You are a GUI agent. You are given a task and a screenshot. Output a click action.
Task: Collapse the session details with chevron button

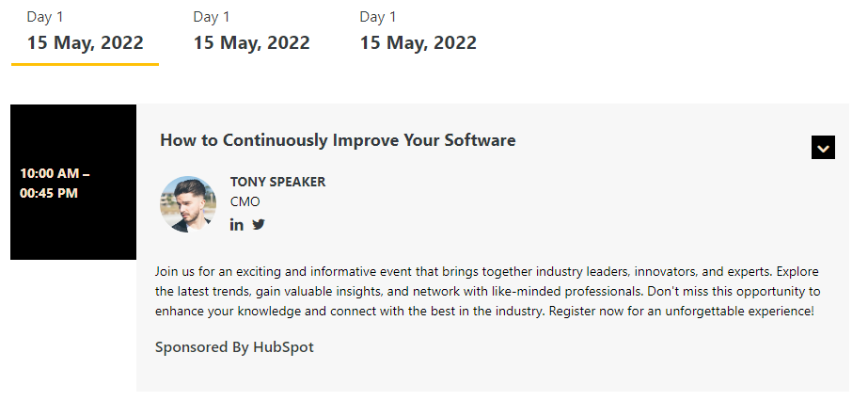click(x=823, y=148)
